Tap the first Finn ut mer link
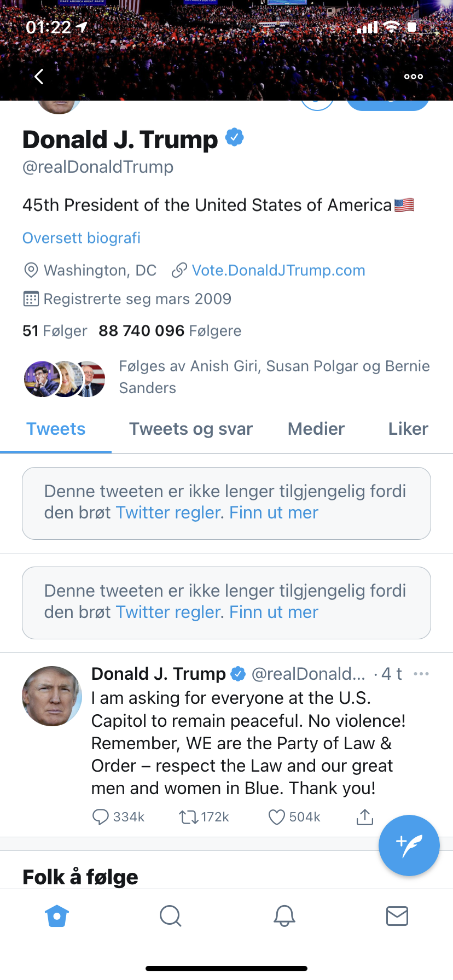This screenshot has height=980, width=453. [274, 513]
